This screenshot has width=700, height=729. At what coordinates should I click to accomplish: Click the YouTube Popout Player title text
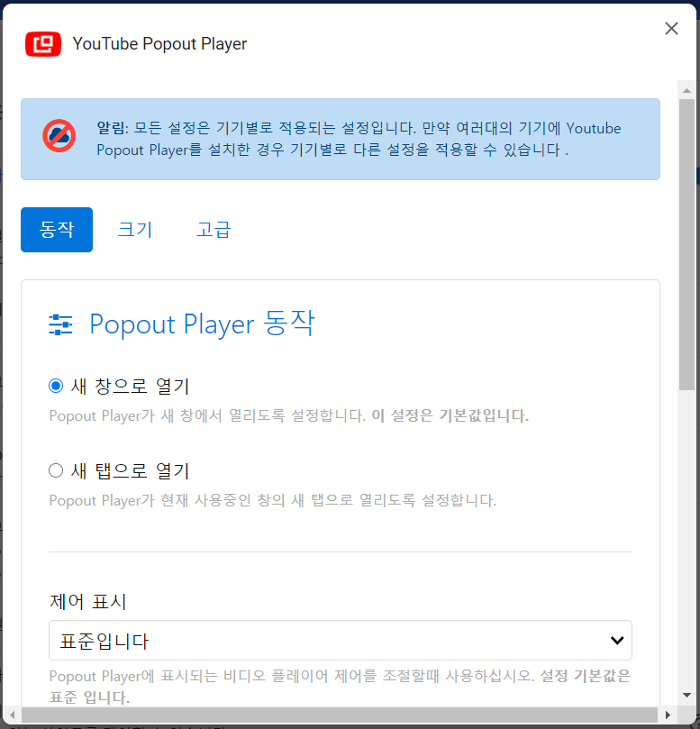tap(159, 44)
